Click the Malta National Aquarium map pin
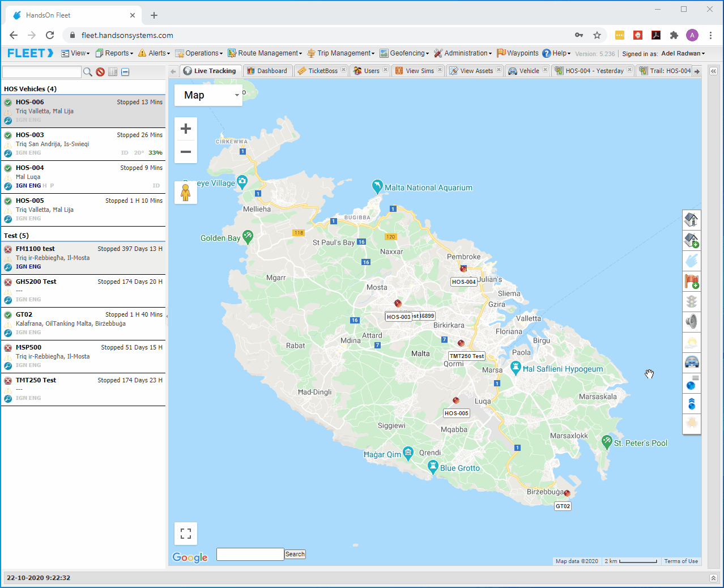The width and height of the screenshot is (724, 588). point(377,186)
